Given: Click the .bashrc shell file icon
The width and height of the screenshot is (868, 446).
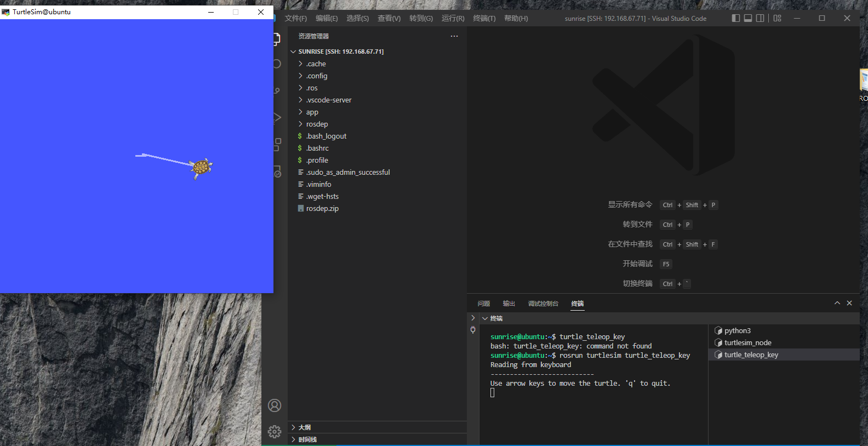Looking at the screenshot, I should pos(300,148).
